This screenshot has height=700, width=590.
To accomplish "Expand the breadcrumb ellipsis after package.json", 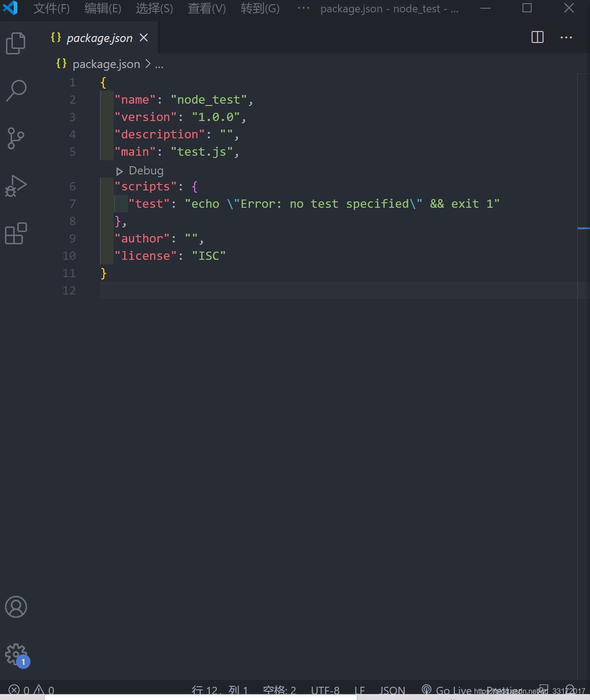I will coord(159,65).
